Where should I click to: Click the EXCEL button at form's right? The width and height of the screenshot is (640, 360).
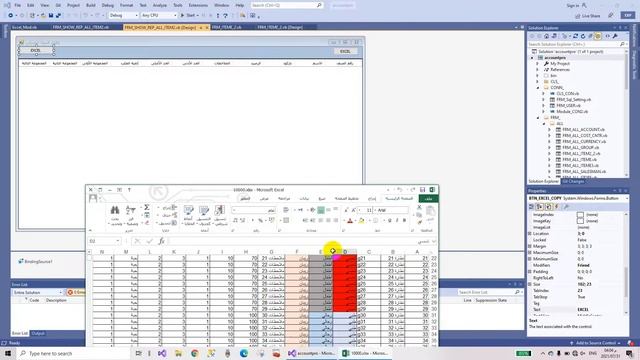[x=345, y=51]
